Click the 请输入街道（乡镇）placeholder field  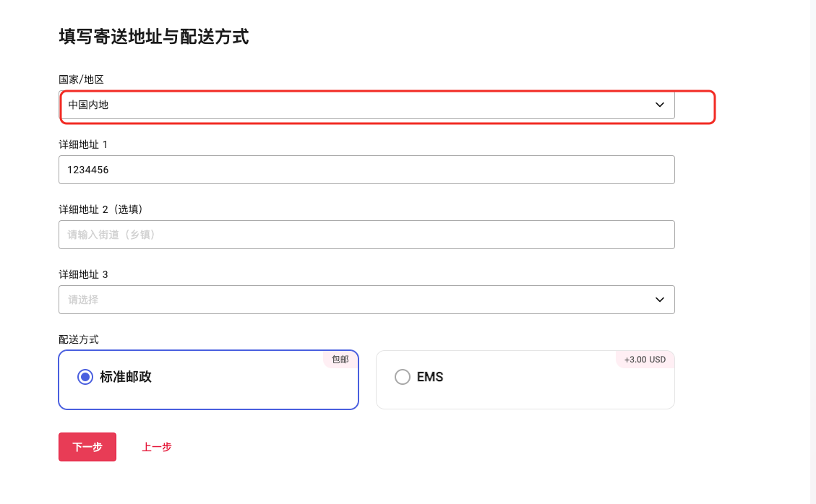[366, 234]
